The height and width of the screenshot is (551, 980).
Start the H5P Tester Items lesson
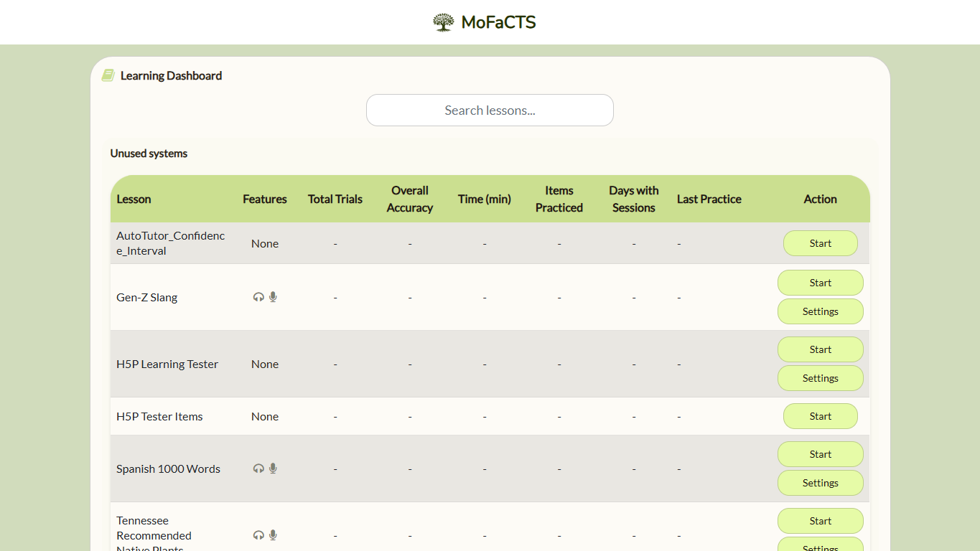pyautogui.click(x=821, y=416)
